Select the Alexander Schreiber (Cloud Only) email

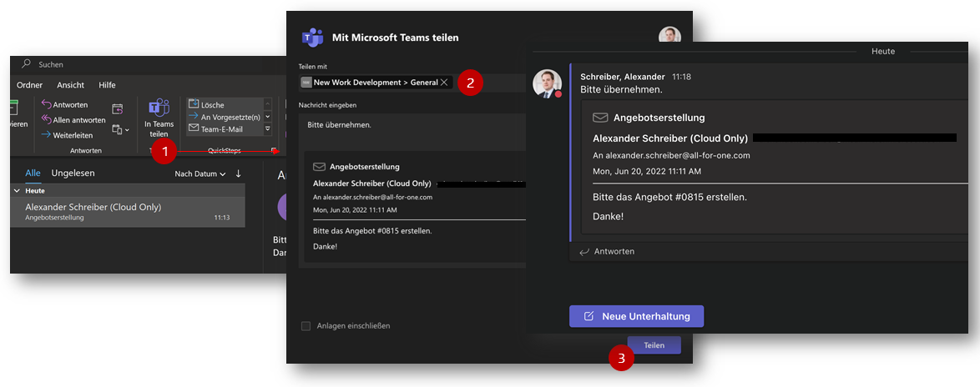[128, 212]
